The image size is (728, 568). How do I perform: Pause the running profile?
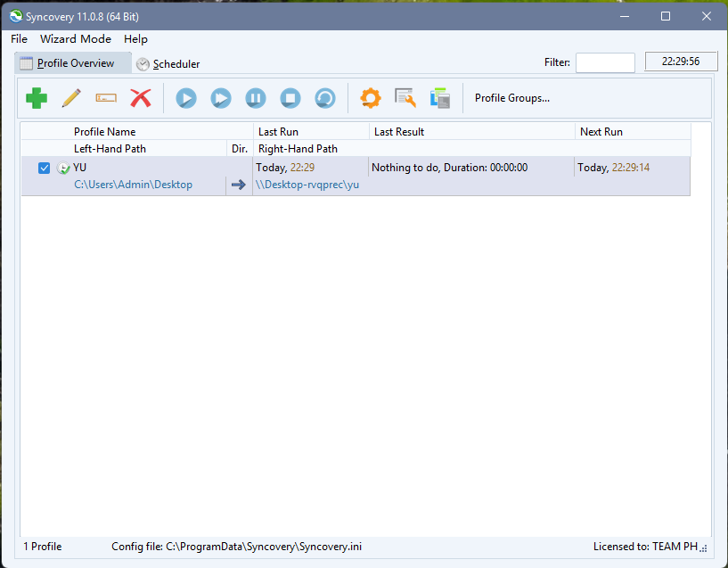point(256,98)
